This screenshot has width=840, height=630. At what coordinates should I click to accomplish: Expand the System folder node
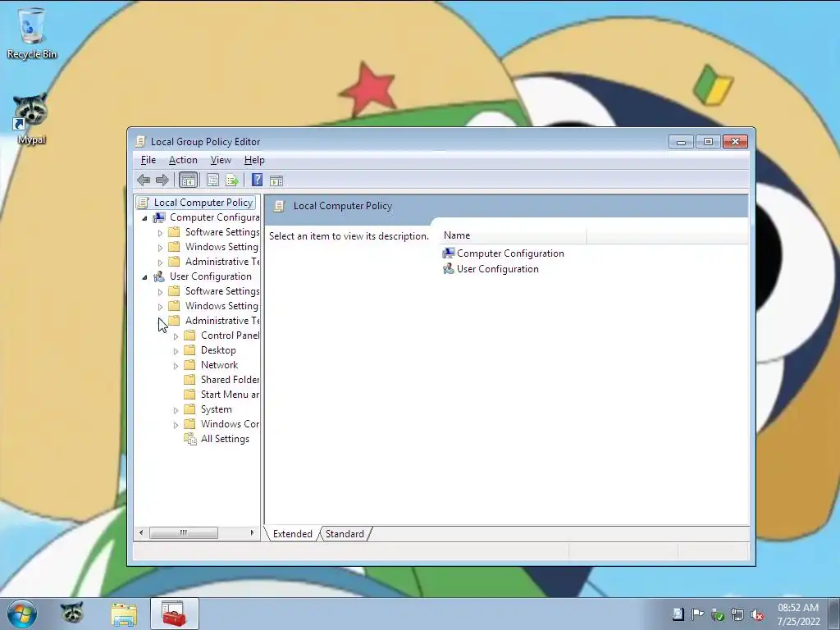pyautogui.click(x=176, y=410)
